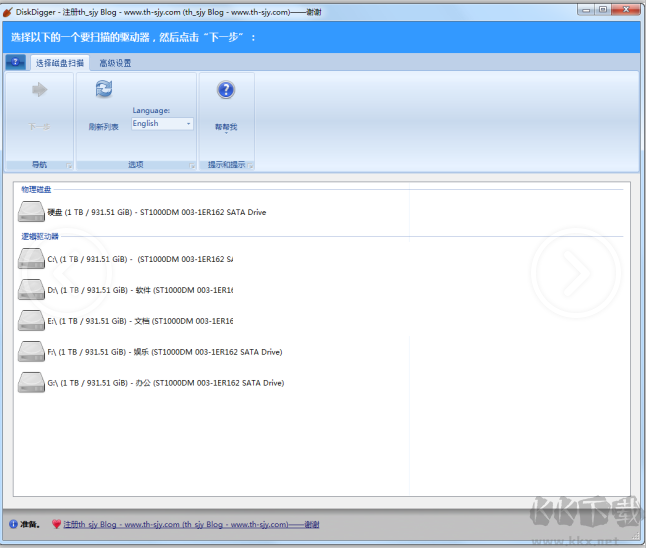Open the th_sjy Blog registration link
The width and height of the screenshot is (646, 548).
coord(191,524)
